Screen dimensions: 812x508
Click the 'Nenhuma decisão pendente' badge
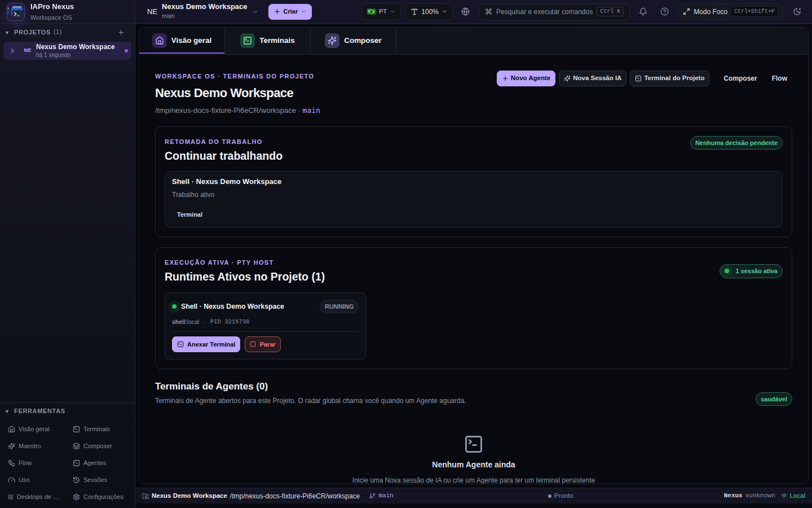[x=736, y=143]
